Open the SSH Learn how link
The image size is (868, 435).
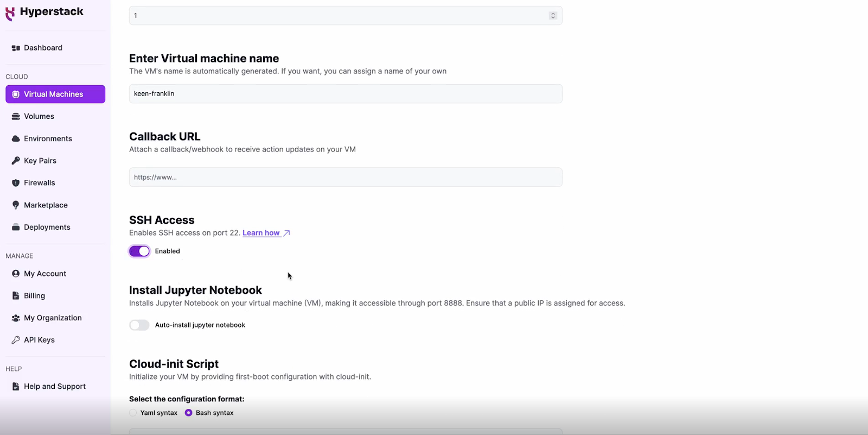261,232
